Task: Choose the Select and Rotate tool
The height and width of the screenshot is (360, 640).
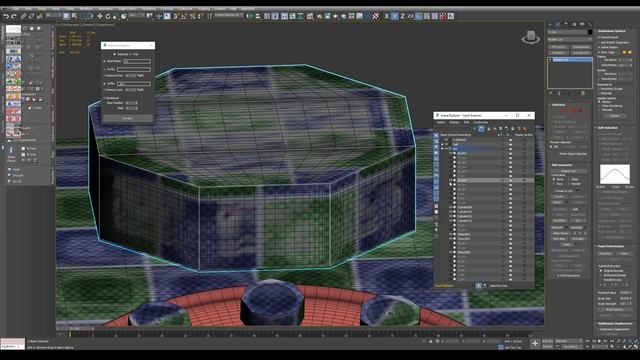Action: [x=108, y=16]
